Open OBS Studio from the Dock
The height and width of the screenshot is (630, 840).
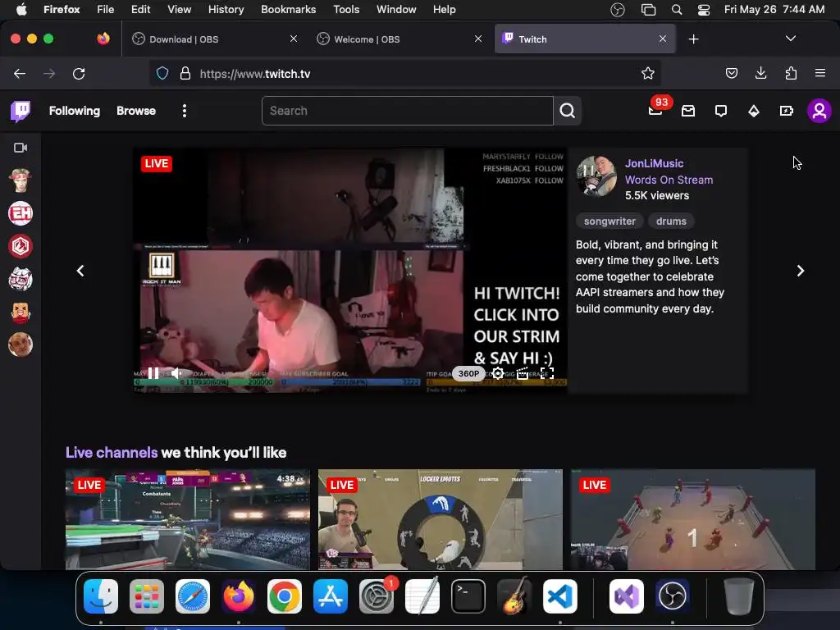(673, 596)
